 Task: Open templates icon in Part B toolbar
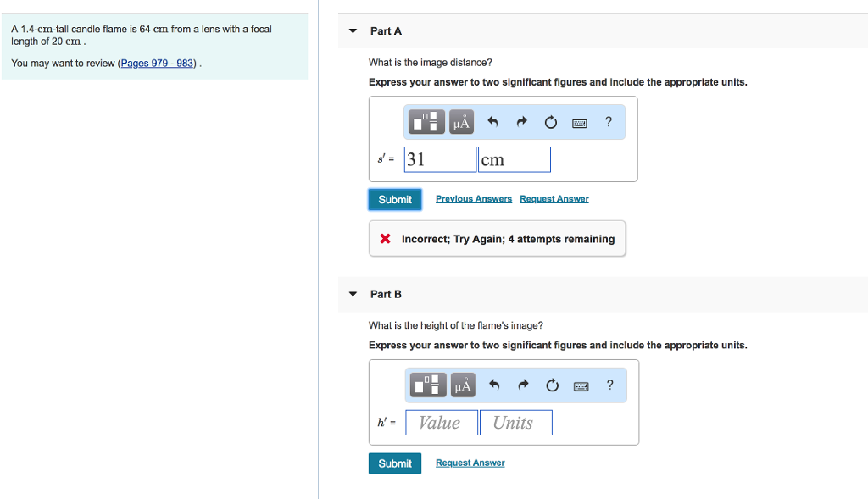click(x=428, y=385)
